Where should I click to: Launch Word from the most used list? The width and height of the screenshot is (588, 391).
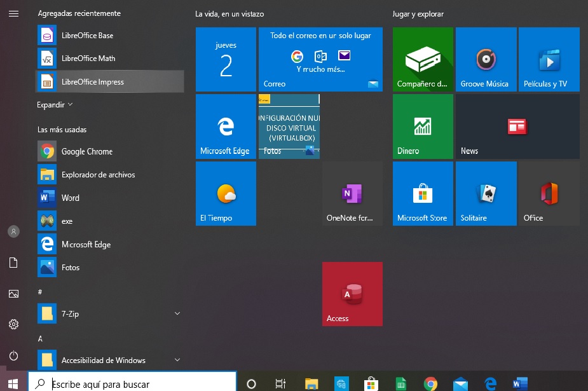pyautogui.click(x=110, y=198)
